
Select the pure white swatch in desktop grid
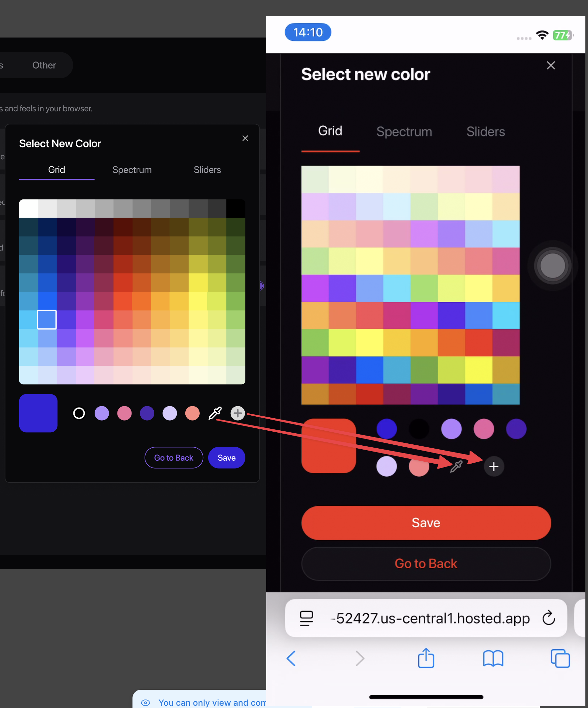coord(29,209)
